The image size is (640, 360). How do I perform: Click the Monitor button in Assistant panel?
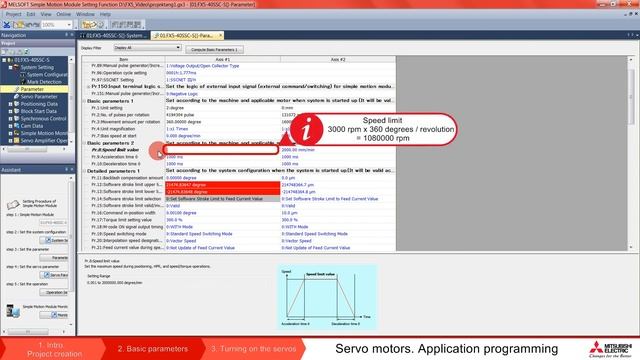54,315
